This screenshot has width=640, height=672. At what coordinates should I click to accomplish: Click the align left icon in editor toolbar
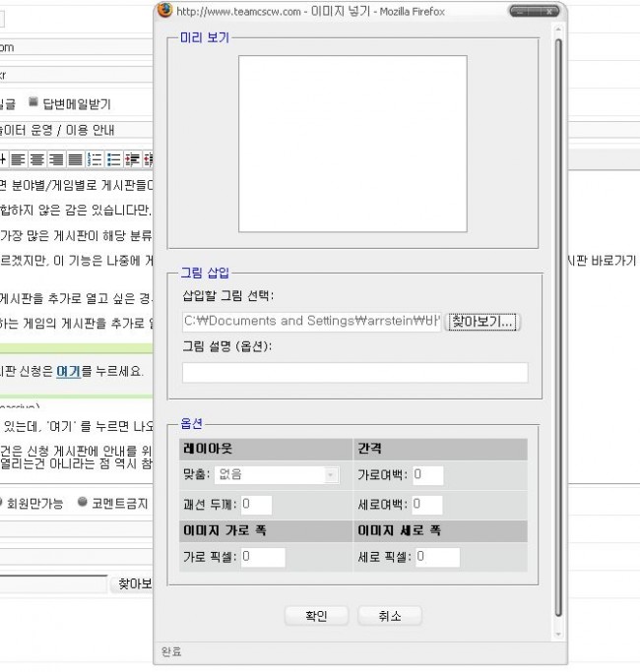[x=20, y=159]
